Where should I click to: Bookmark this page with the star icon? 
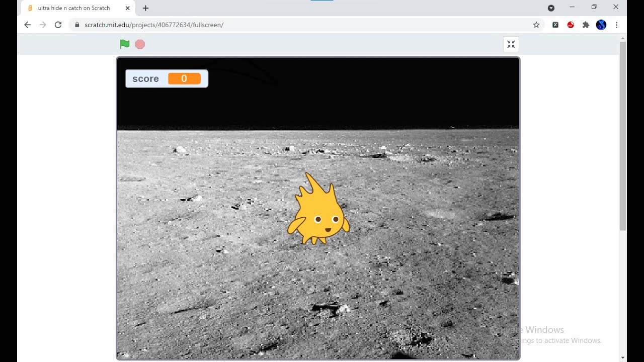tap(536, 25)
